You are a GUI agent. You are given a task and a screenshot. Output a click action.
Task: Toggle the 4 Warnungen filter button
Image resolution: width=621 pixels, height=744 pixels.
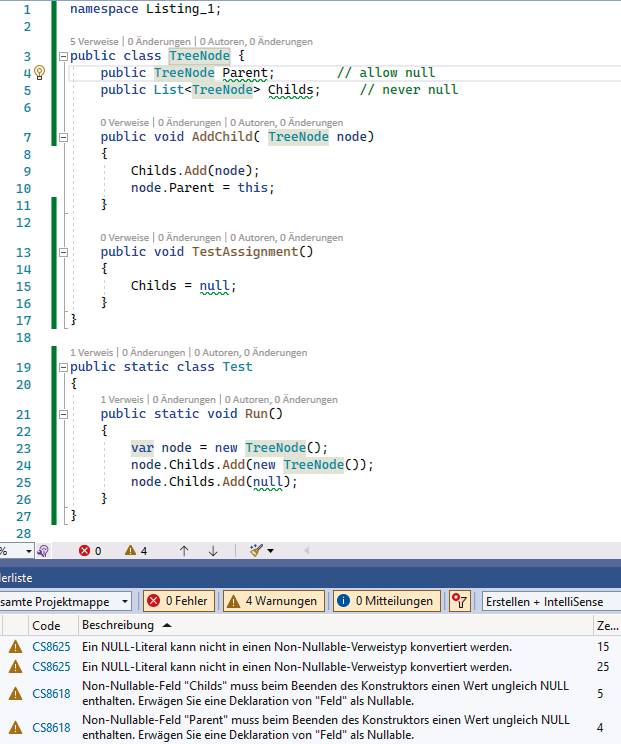(274, 601)
